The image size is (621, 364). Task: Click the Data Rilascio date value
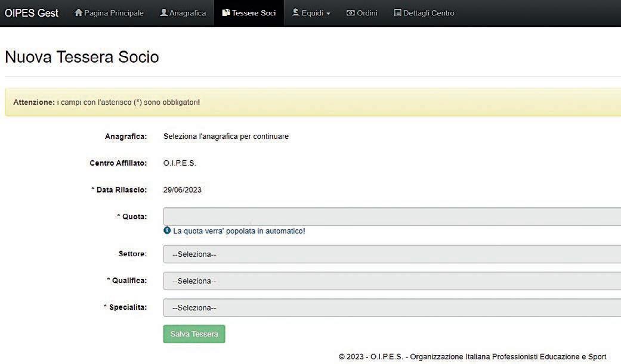182,190
